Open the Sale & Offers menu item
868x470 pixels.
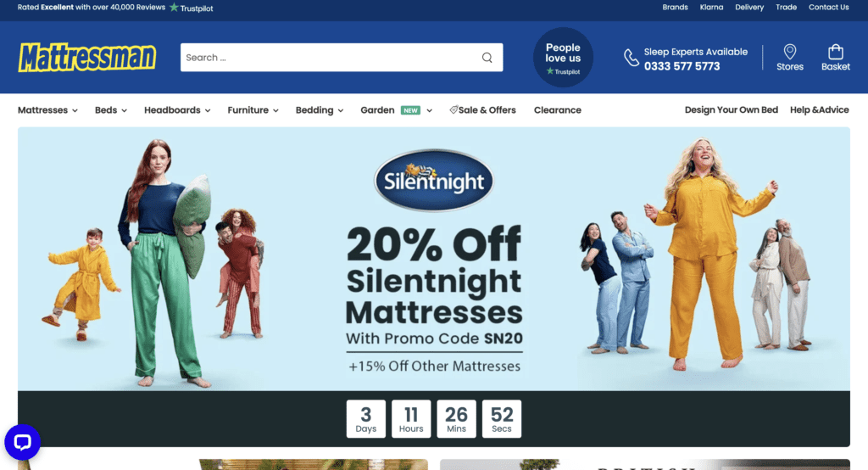[x=482, y=110]
